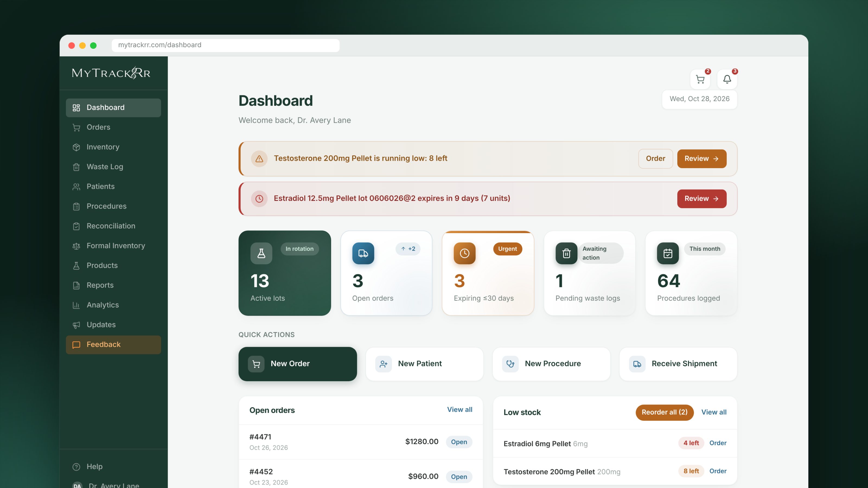Click Order button in Testosterone low alert
This screenshot has height=488, width=868.
(x=655, y=159)
